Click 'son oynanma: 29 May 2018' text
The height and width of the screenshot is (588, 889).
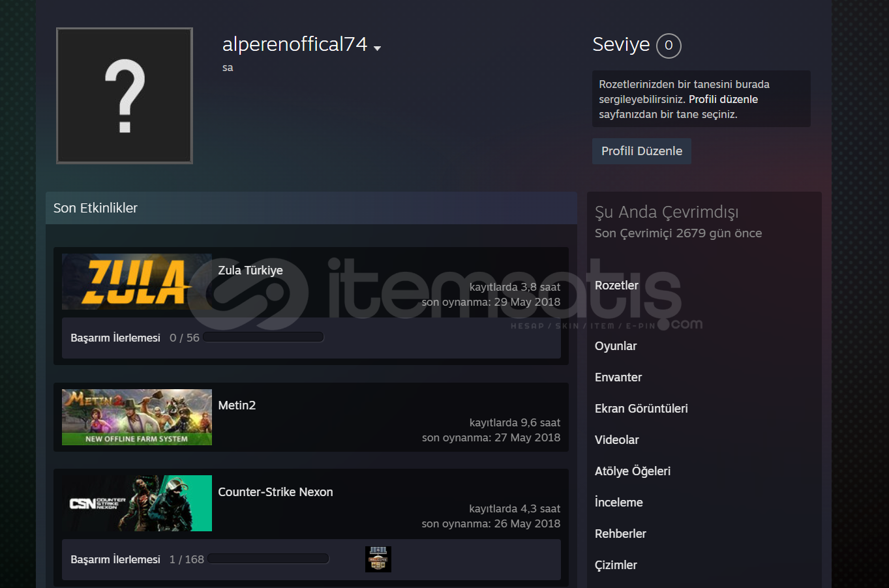491,302
